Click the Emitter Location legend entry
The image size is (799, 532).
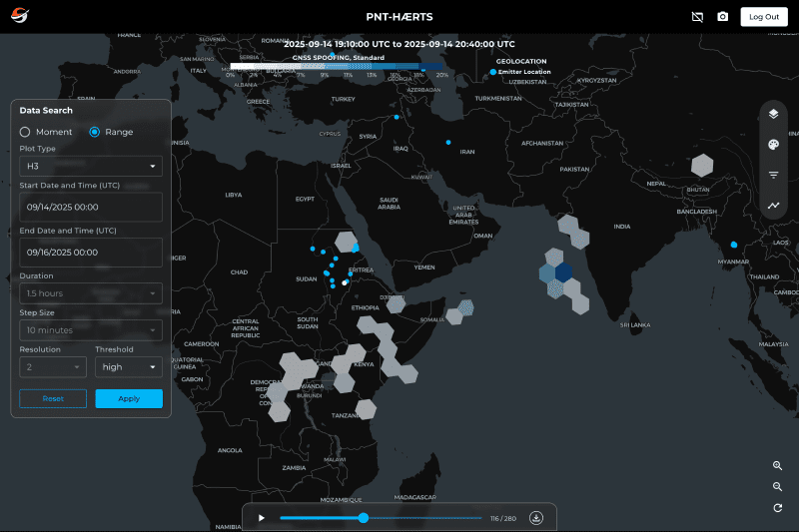(520, 72)
